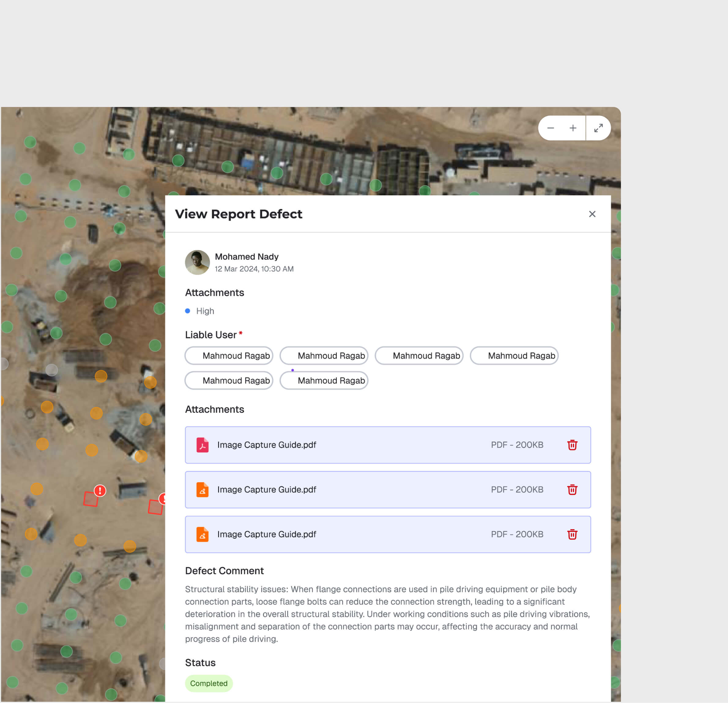This screenshot has height=703, width=728.
Task: Expand the map to fullscreen
Action: coord(598,128)
